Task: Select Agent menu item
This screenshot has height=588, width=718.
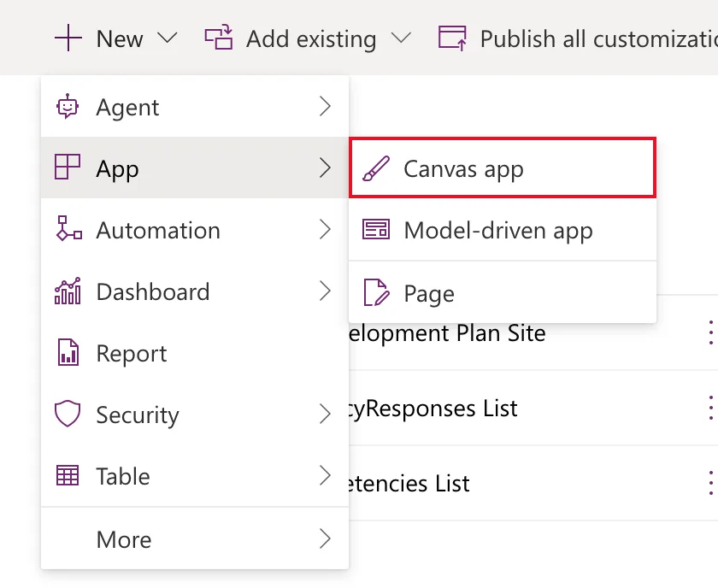Action: coord(195,106)
